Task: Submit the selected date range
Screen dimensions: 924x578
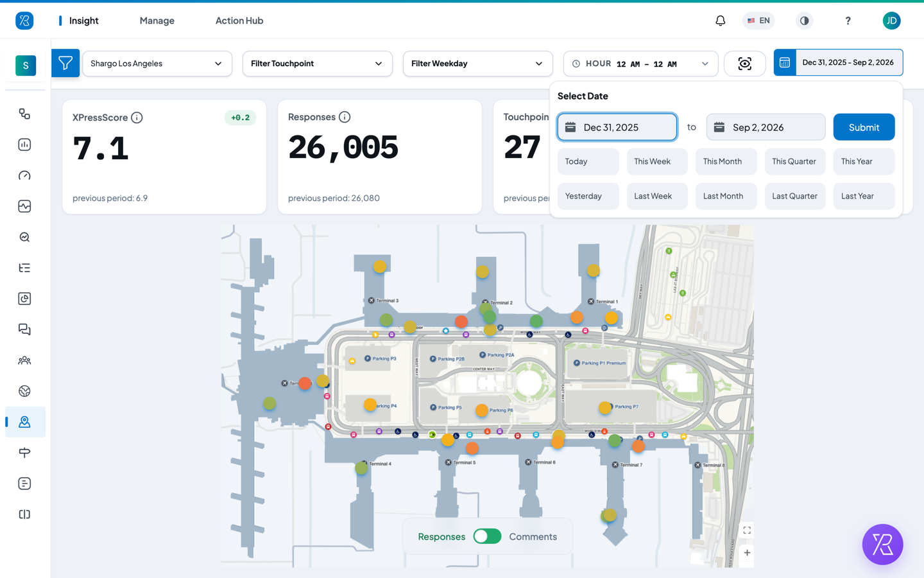Action: 864,127
